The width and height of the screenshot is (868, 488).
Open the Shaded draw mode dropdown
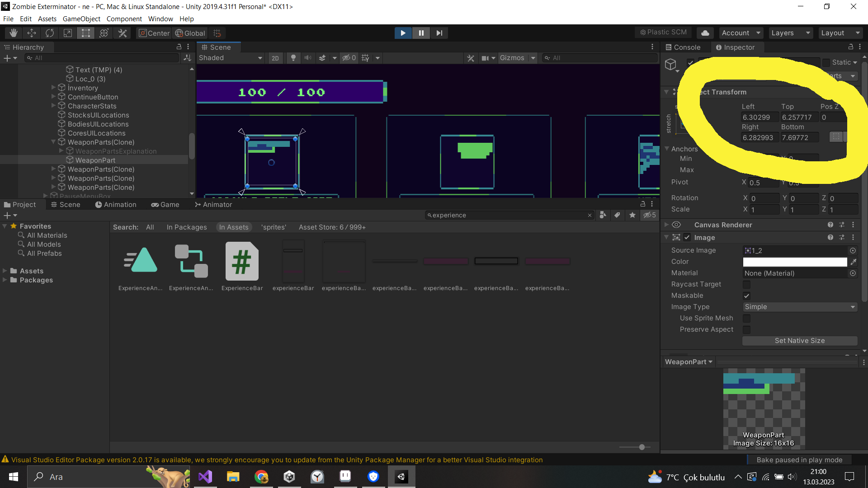(231, 58)
